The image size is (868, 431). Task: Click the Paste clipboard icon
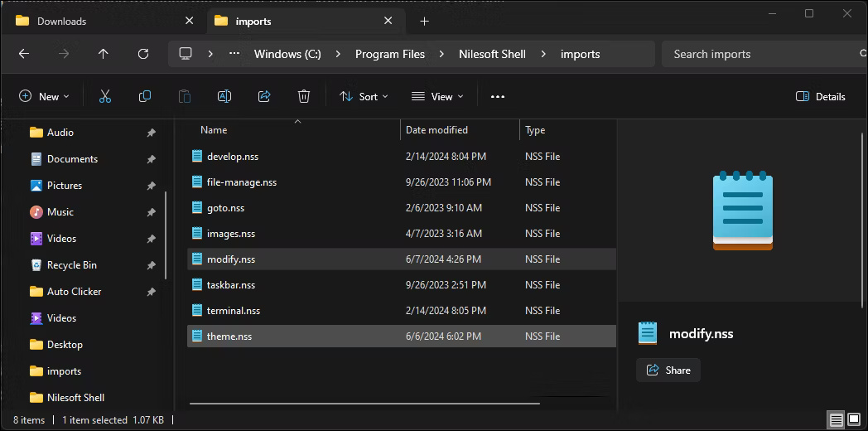185,96
